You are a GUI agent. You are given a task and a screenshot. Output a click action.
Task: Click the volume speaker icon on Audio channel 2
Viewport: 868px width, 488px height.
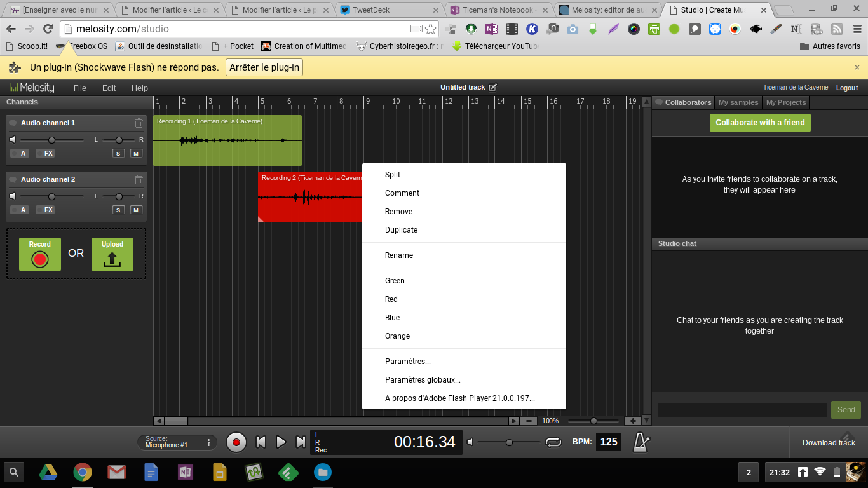[13, 196]
